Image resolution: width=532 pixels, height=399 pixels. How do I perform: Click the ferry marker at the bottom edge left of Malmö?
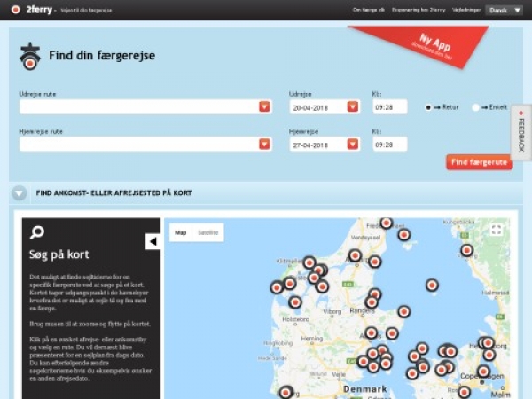pos(464,393)
